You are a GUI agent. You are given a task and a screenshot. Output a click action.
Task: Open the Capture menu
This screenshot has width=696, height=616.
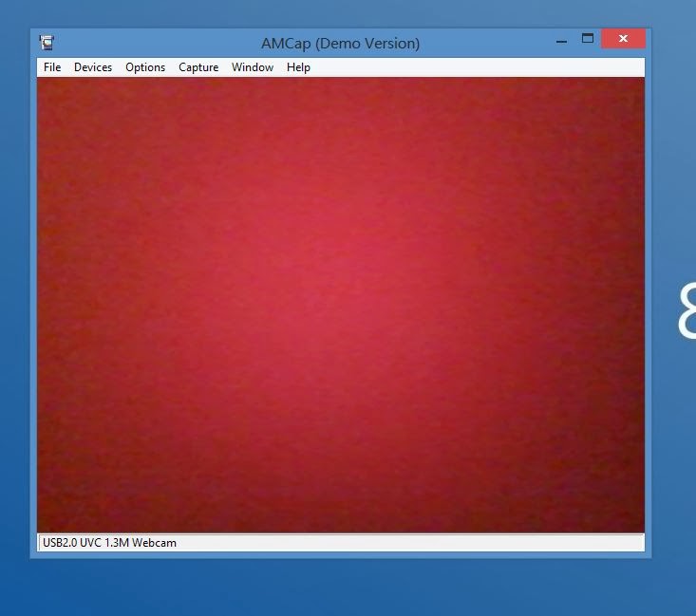(198, 67)
